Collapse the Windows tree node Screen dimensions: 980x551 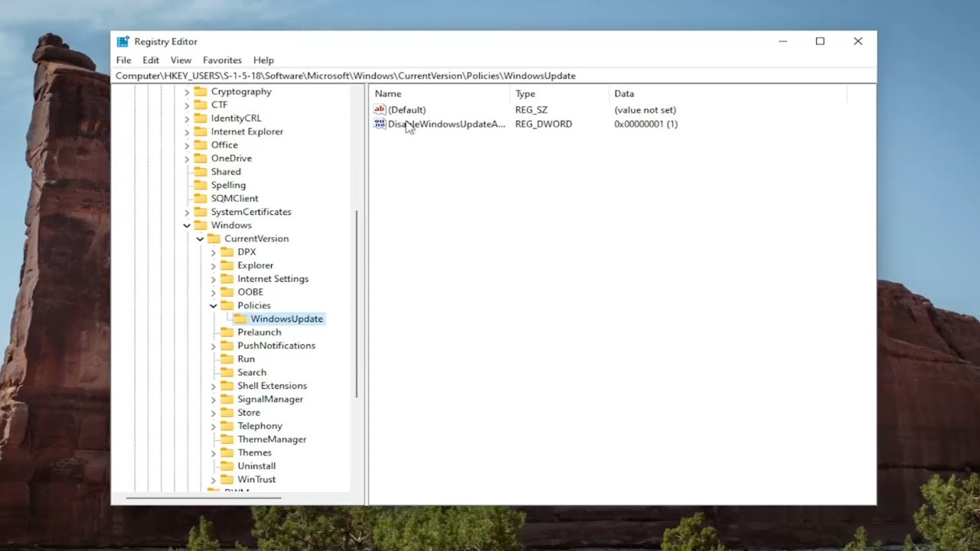point(187,226)
